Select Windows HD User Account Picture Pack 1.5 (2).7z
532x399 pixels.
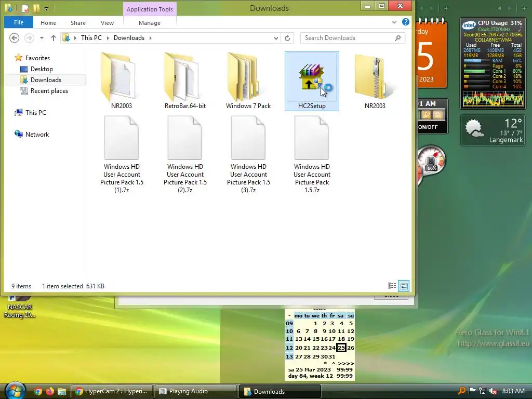coord(185,154)
